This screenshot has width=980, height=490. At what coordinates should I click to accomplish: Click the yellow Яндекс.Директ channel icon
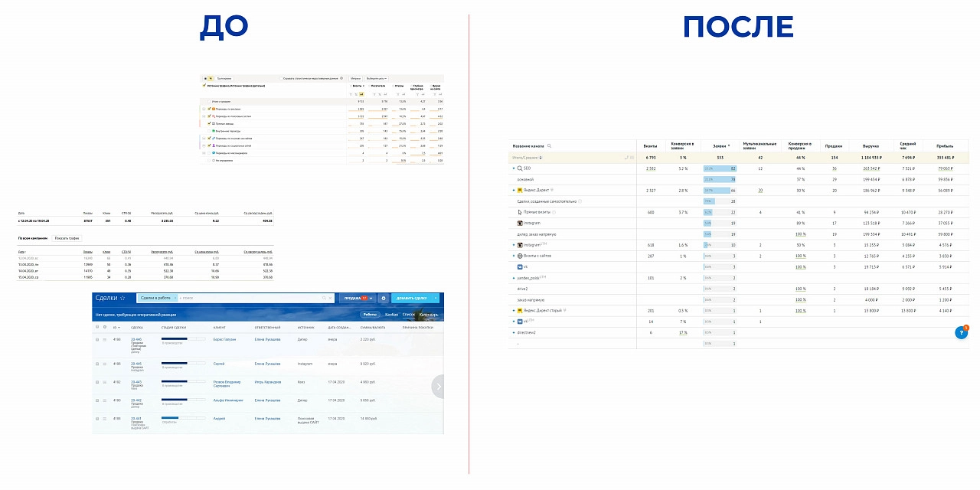[520, 190]
